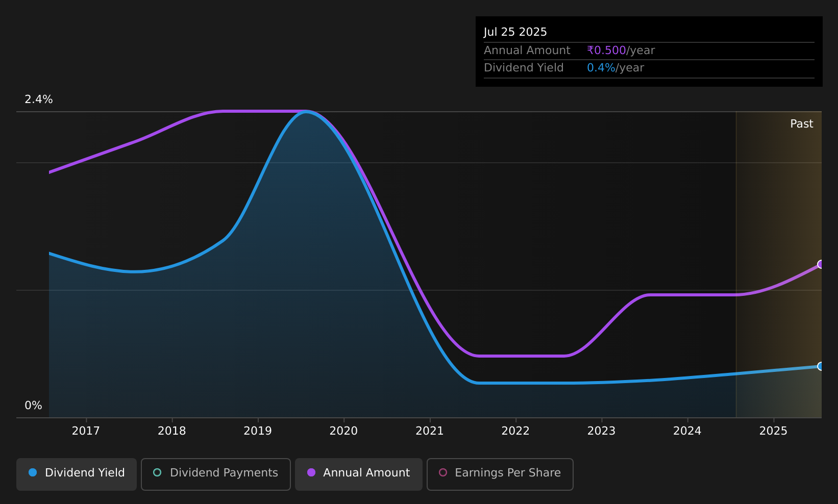Click the 2024 x-axis label
Image resolution: width=838 pixels, height=504 pixels.
click(x=687, y=431)
